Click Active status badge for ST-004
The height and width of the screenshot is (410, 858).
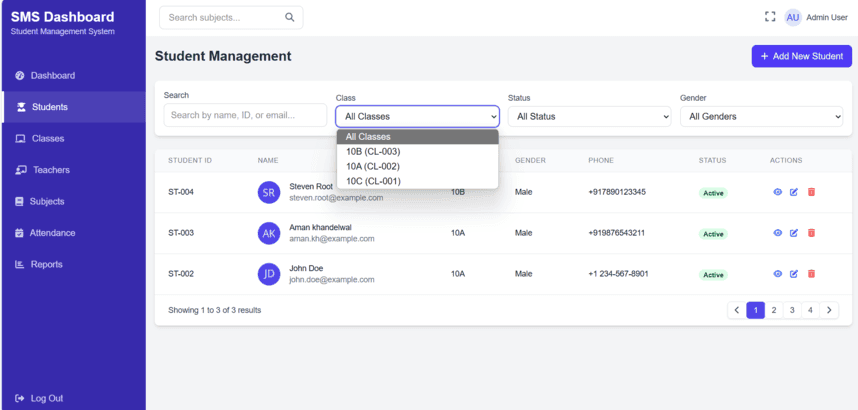[713, 193]
